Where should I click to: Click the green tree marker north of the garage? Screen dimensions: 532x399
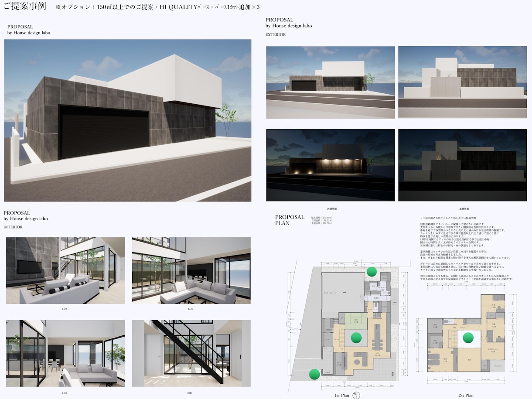(x=372, y=272)
